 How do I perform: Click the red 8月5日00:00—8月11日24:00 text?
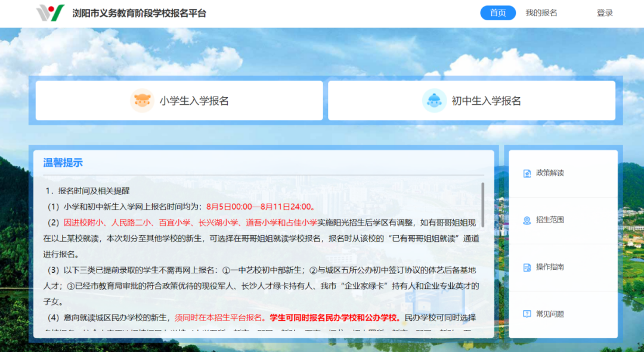click(261, 206)
